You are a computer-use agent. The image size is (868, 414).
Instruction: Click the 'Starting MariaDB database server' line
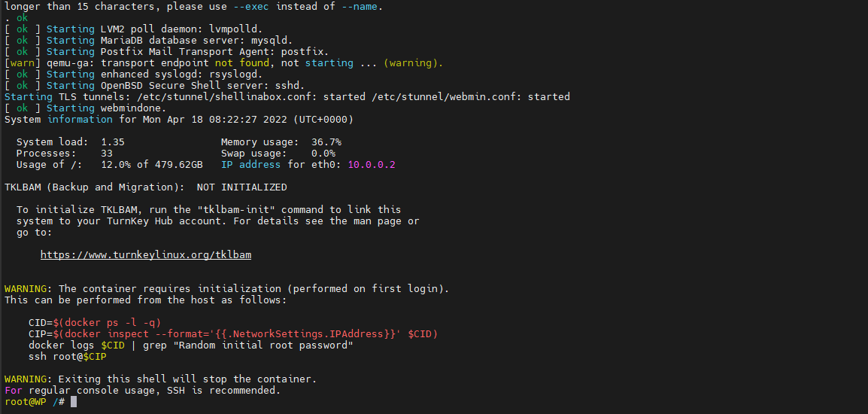(148, 41)
